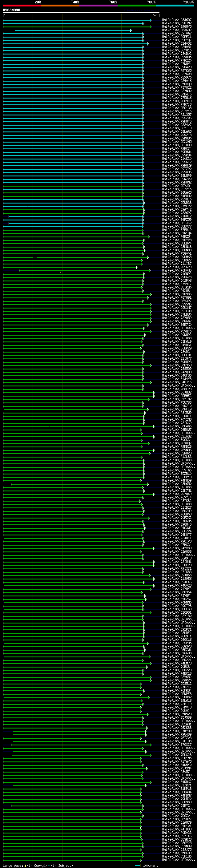Select the UniRef100_A8TQ91 label
The height and width of the screenshot is (868, 197).
tap(177, 297)
